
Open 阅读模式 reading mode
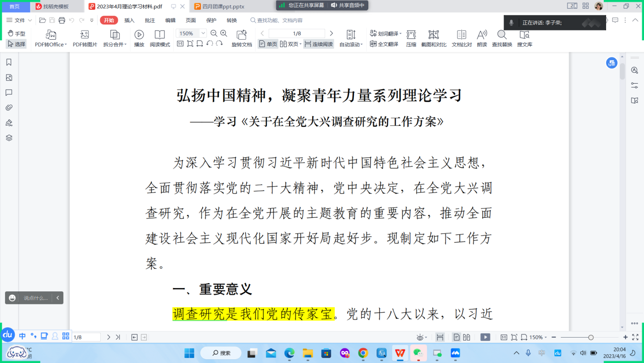pyautogui.click(x=160, y=35)
